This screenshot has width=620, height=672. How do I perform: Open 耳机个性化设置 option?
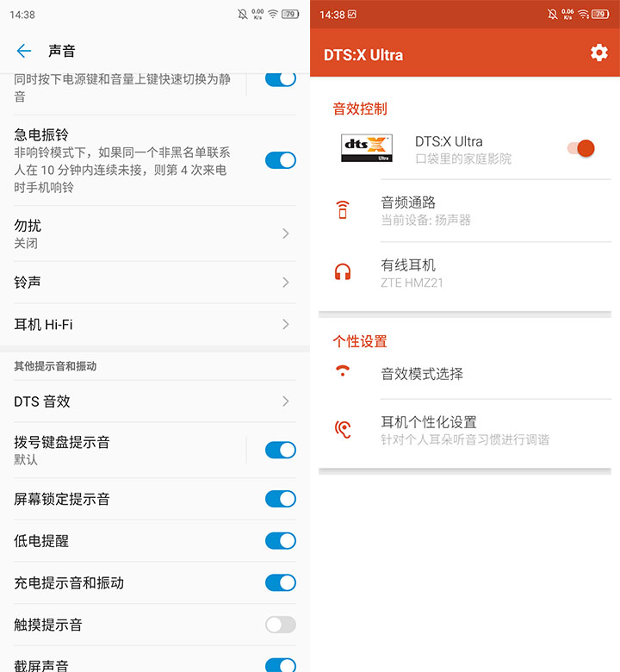[465, 430]
